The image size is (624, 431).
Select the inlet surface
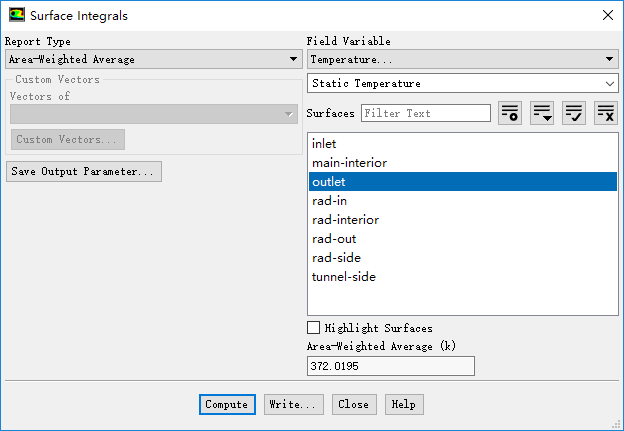[325, 144]
